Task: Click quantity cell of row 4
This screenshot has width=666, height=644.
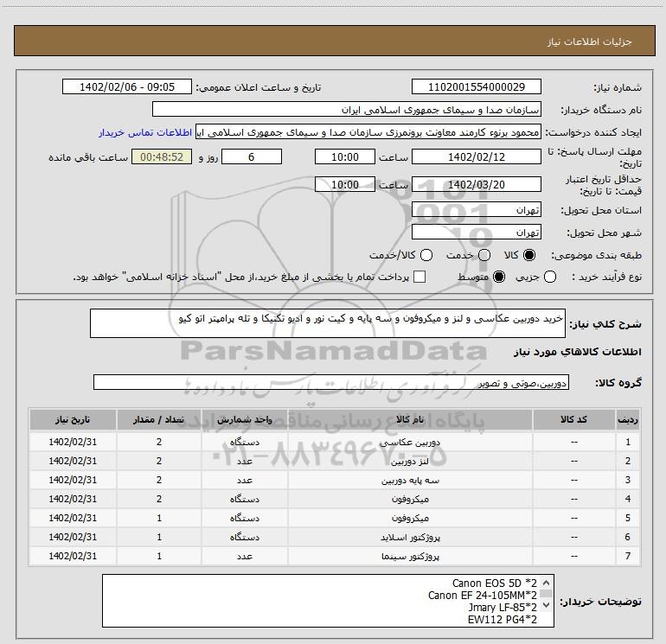Action: pyautogui.click(x=159, y=499)
